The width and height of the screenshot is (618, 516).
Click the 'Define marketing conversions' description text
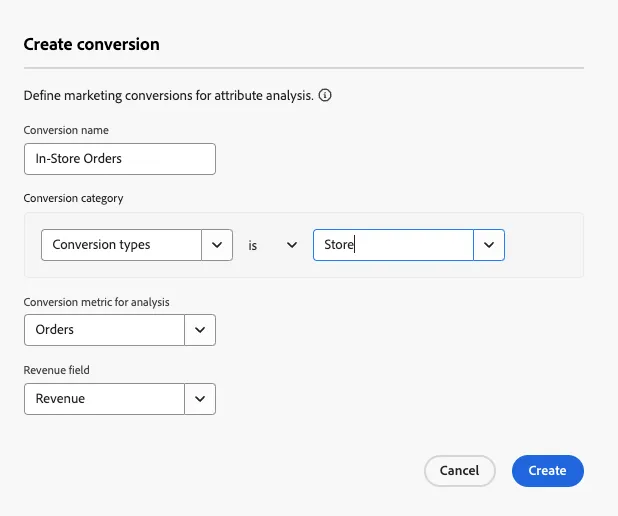pos(169,95)
